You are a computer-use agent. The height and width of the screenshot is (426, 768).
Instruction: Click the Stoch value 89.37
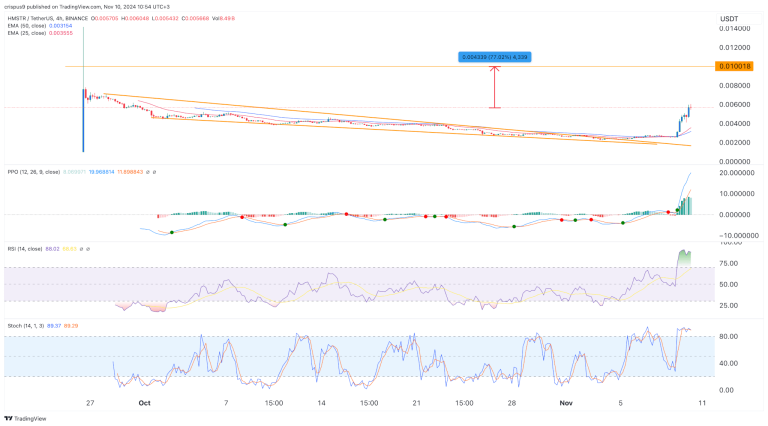[54, 326]
